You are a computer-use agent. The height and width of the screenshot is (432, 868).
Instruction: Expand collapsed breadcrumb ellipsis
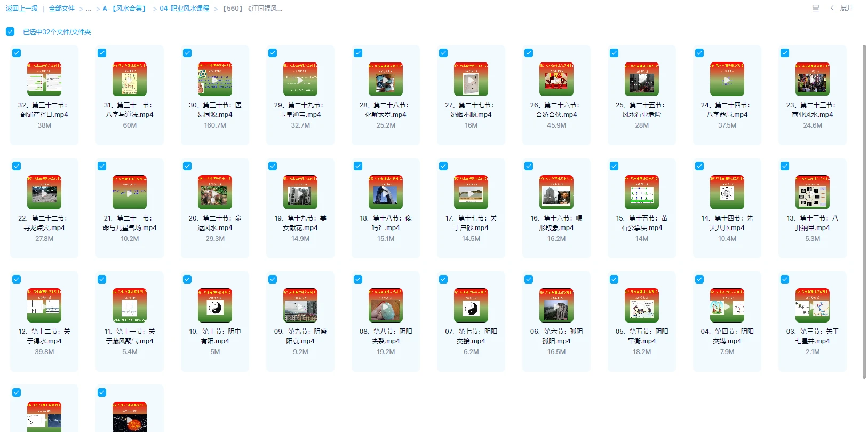89,9
